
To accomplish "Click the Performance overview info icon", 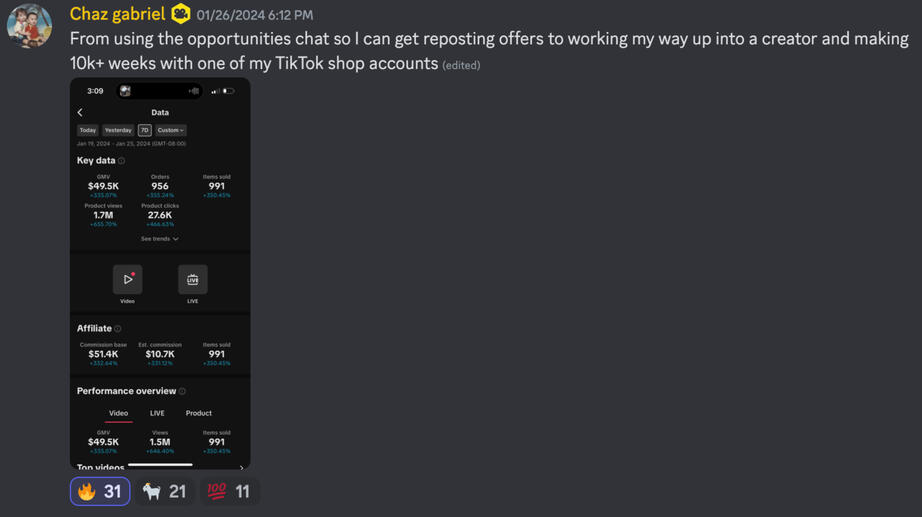I will [x=182, y=392].
